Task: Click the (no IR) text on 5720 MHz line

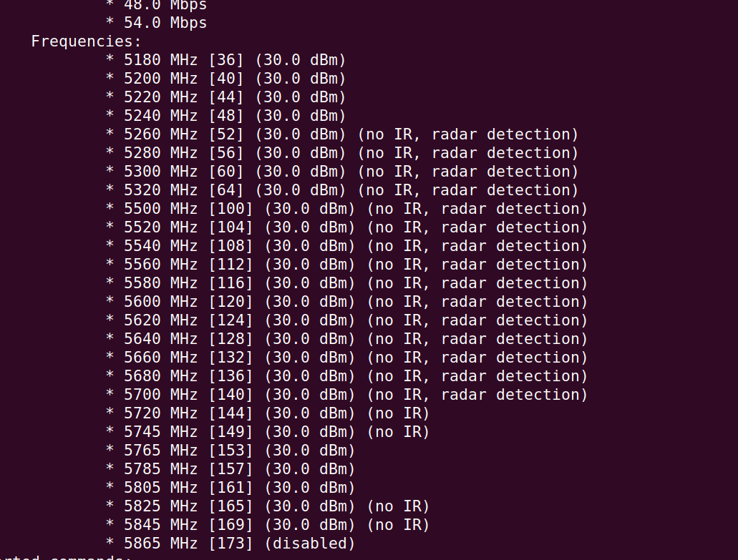Action: [398, 413]
